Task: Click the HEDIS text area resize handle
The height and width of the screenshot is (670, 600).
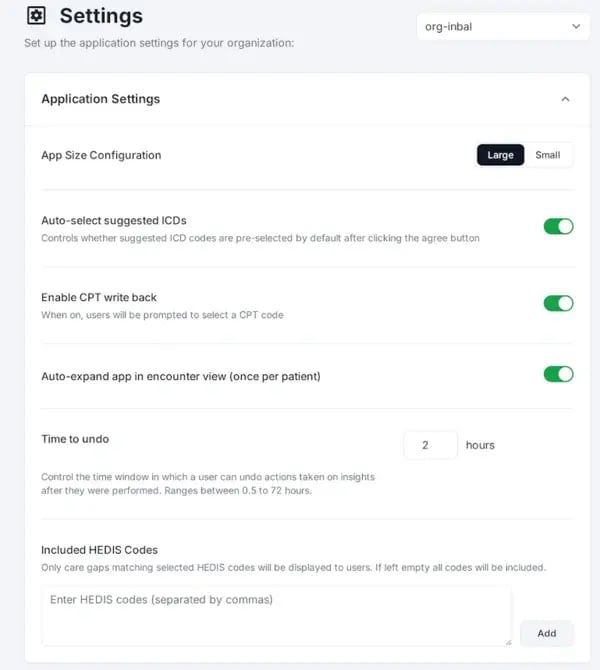Action: coord(507,641)
